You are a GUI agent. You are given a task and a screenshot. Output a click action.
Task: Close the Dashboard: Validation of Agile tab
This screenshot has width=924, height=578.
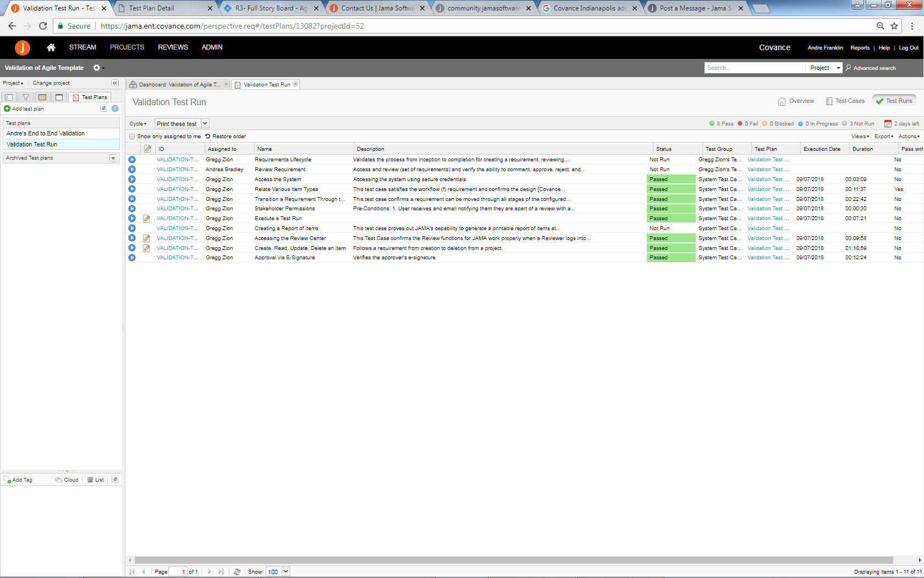coord(226,84)
